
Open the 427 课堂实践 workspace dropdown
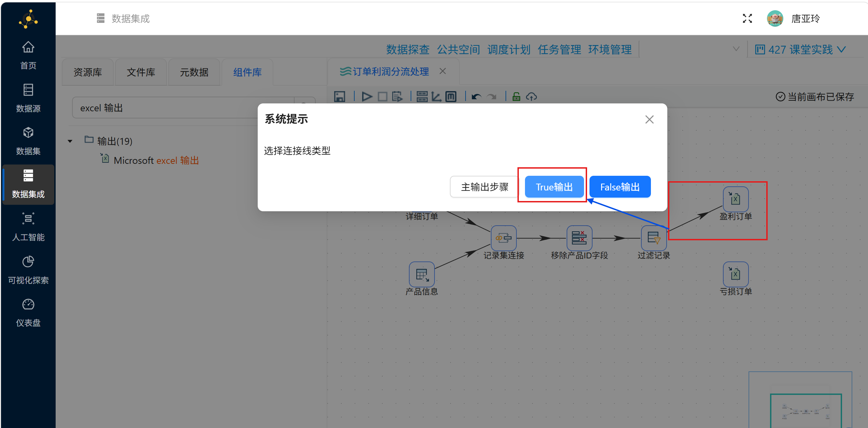tap(800, 50)
